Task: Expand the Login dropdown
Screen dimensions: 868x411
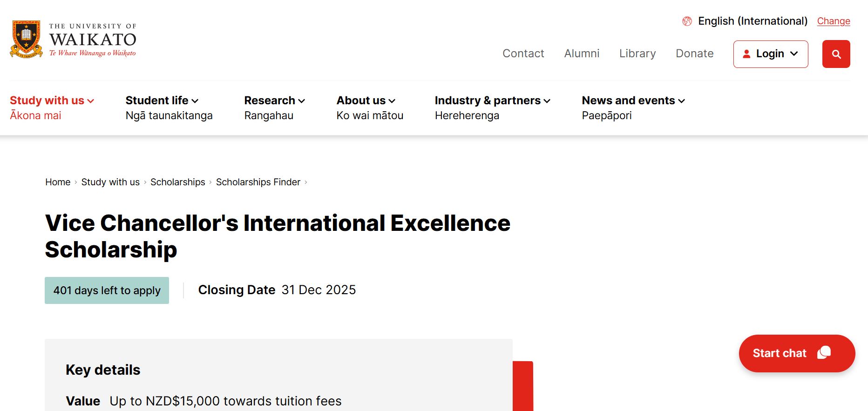Action: click(771, 54)
